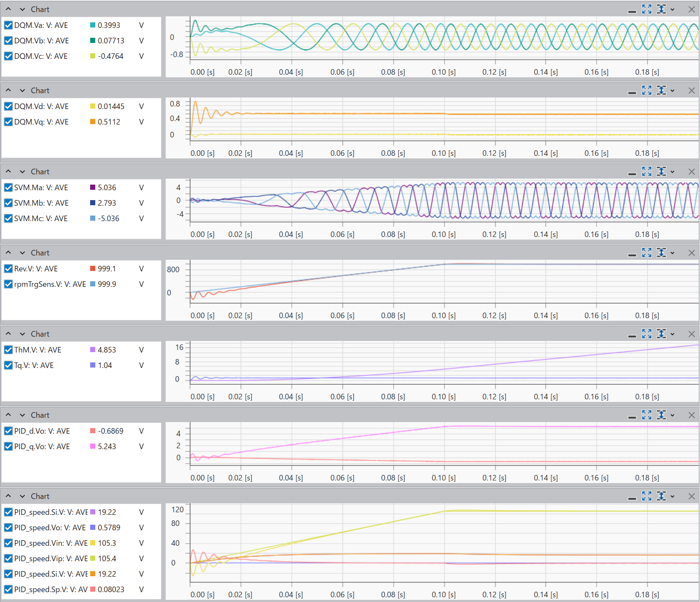Click the four-arrows fit icon on the Rev.V chart

[646, 252]
